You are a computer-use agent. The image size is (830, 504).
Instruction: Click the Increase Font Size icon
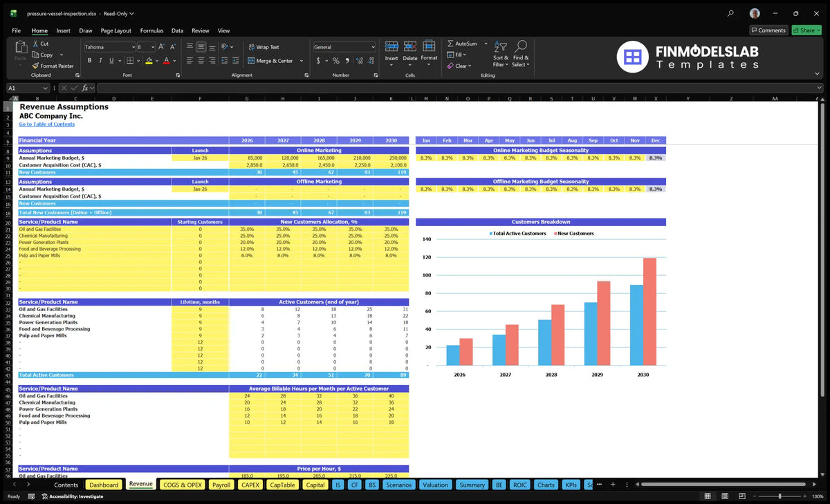click(x=162, y=47)
